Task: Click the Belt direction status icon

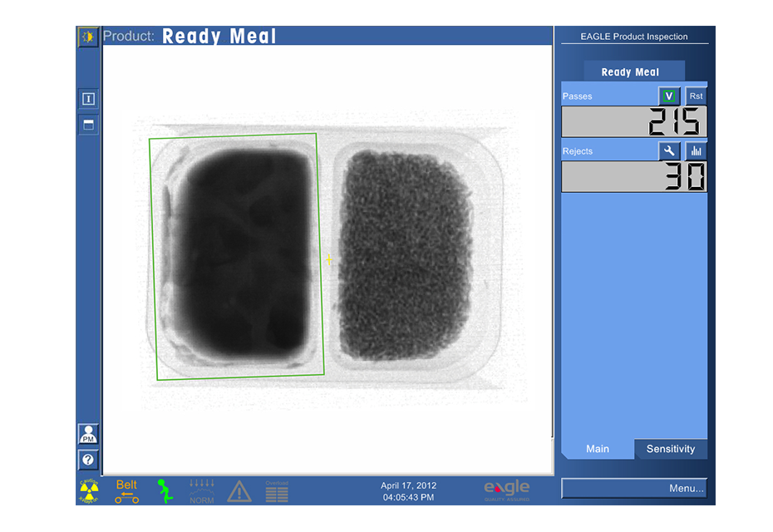Action: 126,490
